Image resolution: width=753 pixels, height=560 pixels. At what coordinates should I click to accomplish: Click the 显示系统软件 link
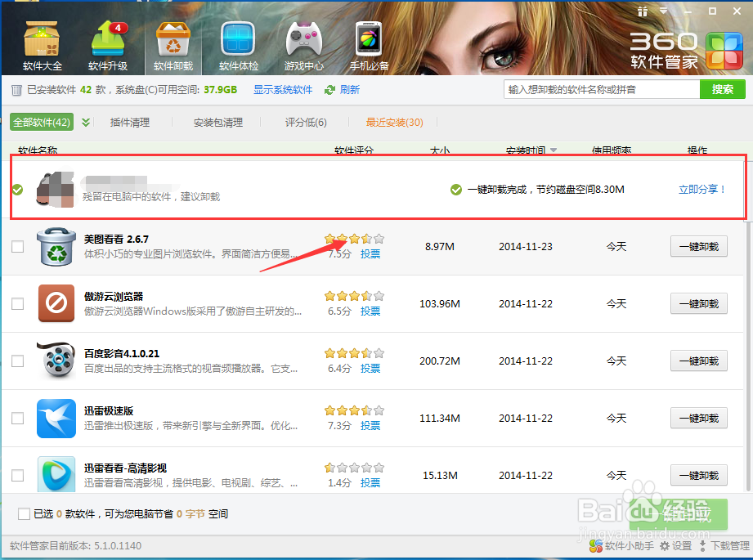pyautogui.click(x=283, y=90)
